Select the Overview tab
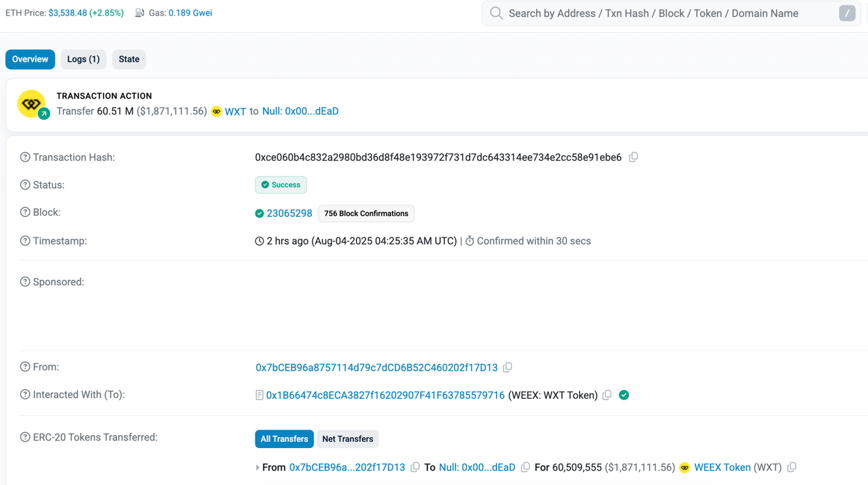 click(30, 60)
